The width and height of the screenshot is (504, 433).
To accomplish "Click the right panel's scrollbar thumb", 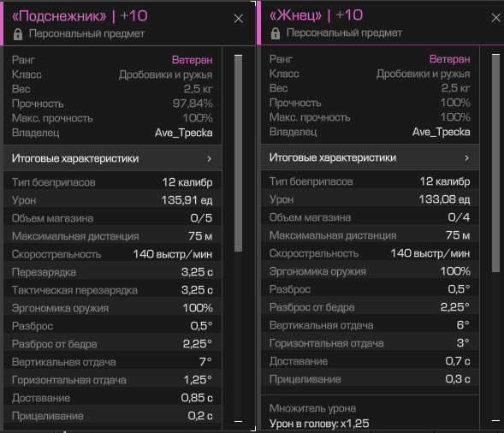I will click(495, 163).
